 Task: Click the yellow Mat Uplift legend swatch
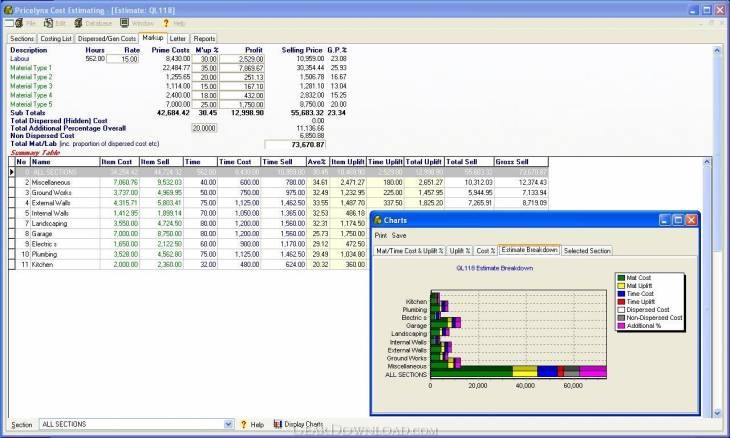(x=621, y=286)
